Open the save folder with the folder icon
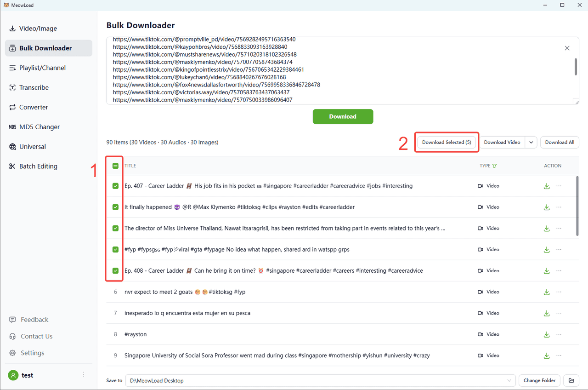Viewport: 588px width, 390px height. pos(571,380)
